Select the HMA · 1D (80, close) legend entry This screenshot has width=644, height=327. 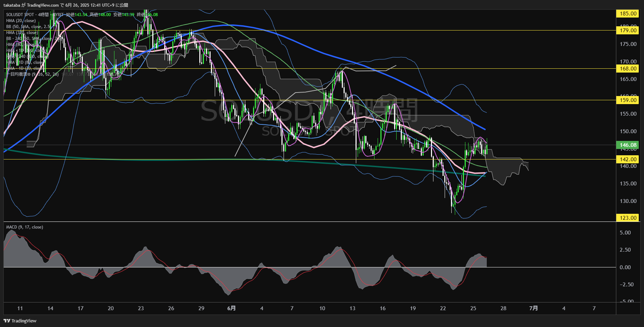tap(25, 62)
